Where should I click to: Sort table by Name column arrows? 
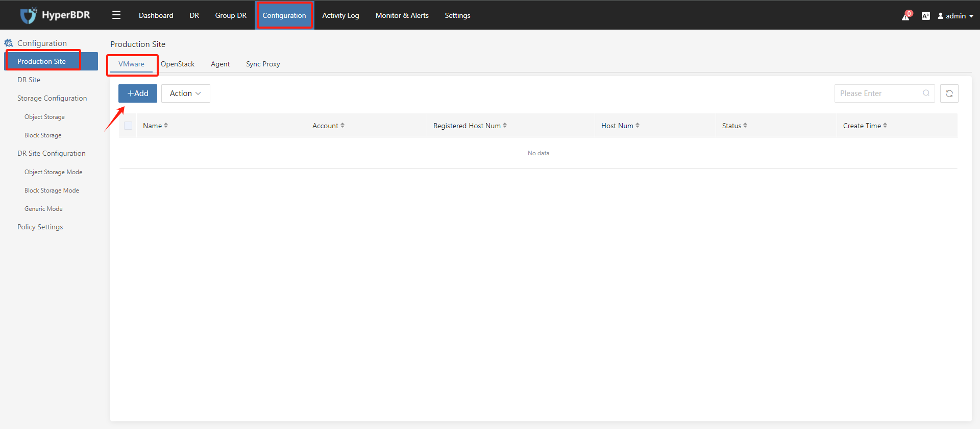(x=166, y=125)
